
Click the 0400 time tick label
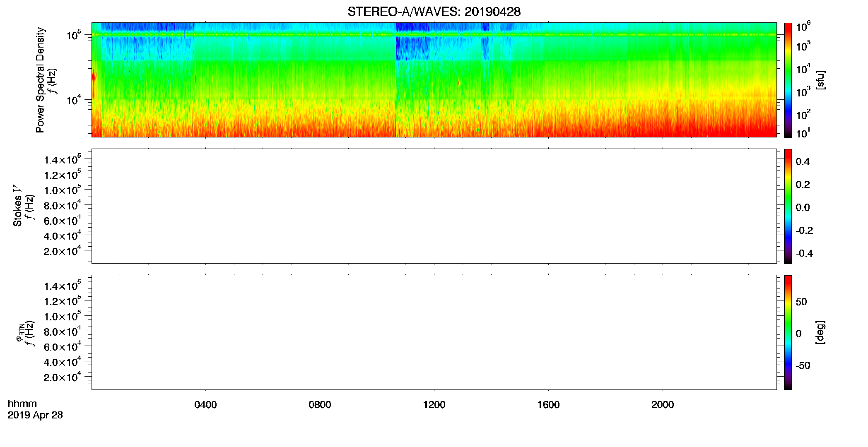pos(205,405)
